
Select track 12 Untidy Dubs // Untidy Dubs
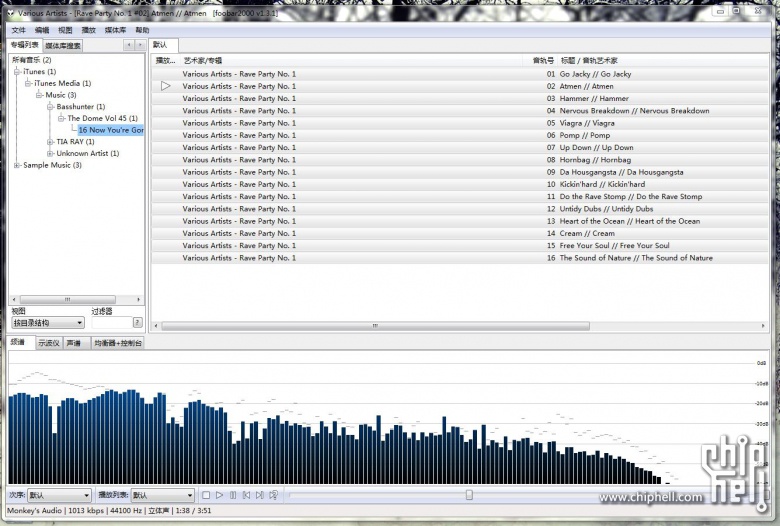click(460, 209)
